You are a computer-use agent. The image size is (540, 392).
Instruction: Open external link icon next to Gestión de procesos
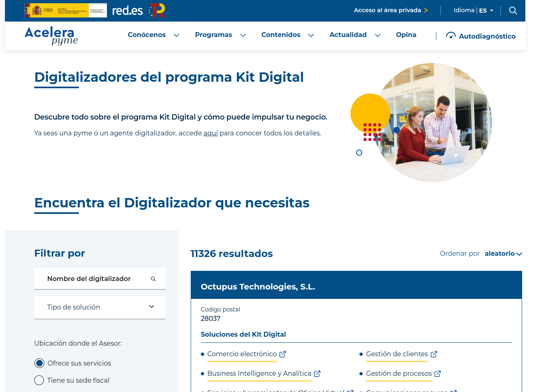click(x=438, y=374)
